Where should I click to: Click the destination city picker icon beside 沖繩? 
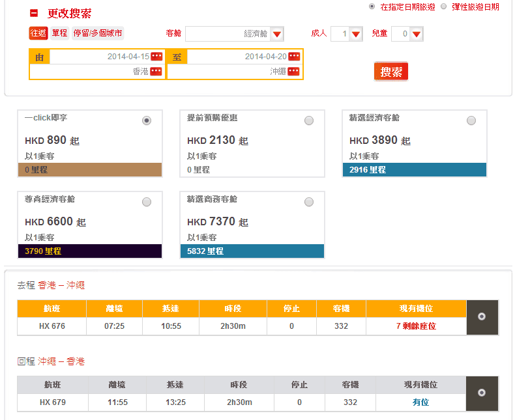tap(294, 72)
